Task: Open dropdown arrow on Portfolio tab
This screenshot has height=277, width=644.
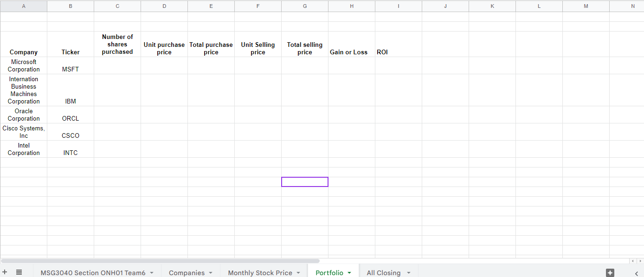Action: [349, 273]
